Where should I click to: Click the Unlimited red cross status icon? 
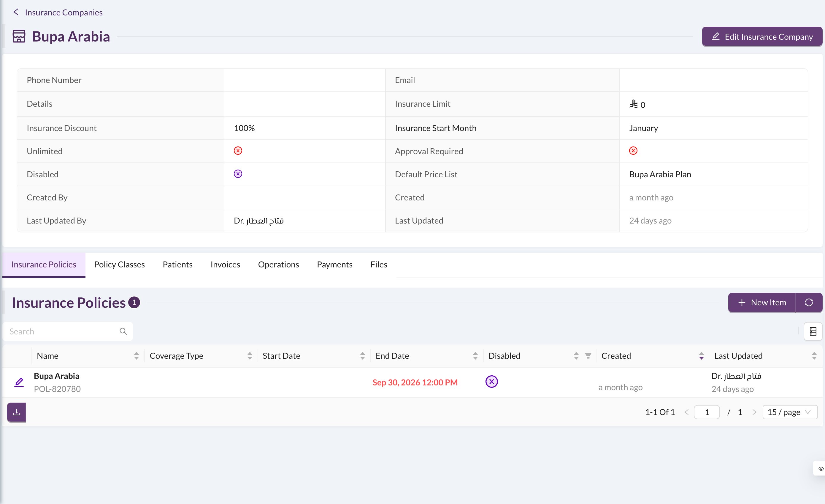click(238, 151)
